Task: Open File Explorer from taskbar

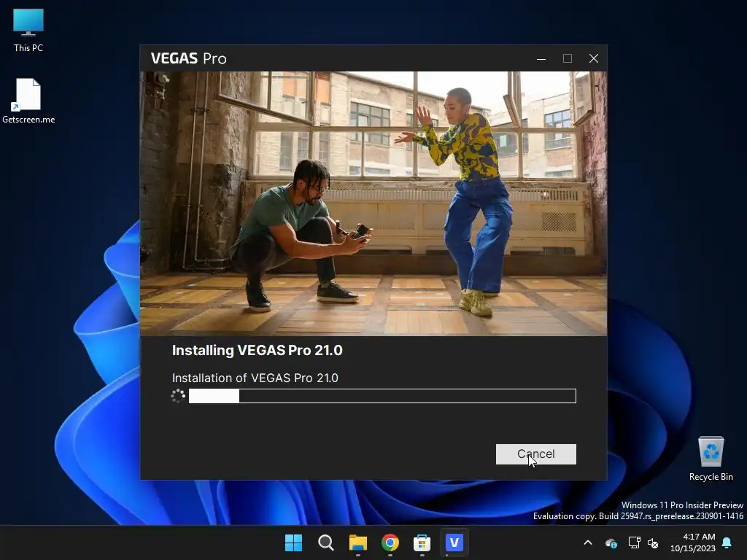Action: pos(357,542)
